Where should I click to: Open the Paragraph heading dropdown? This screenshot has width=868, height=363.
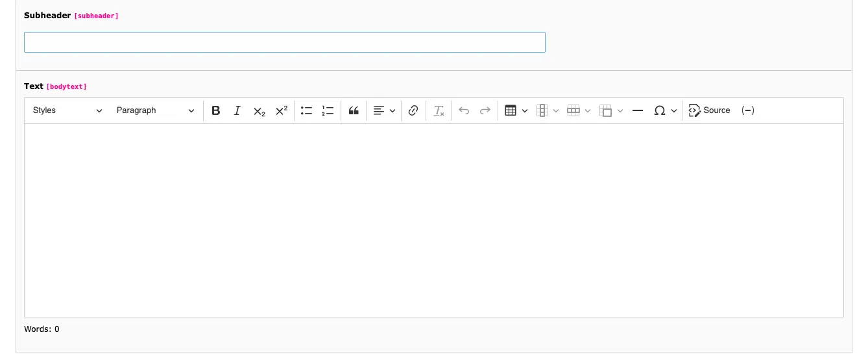coord(155,110)
